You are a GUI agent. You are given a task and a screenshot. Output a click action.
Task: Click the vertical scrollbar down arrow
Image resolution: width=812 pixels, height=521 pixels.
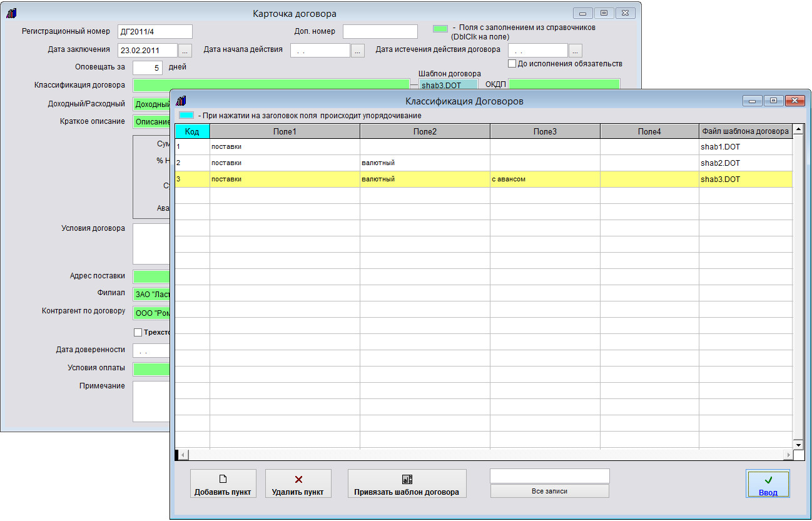pos(798,444)
